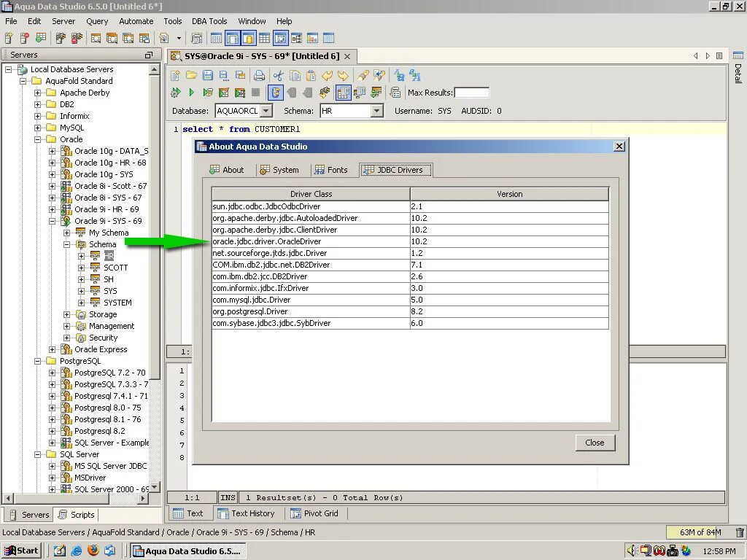Click the Detail panel icon at right edge
Screen dimensions: 747x560
pyautogui.click(x=738, y=55)
